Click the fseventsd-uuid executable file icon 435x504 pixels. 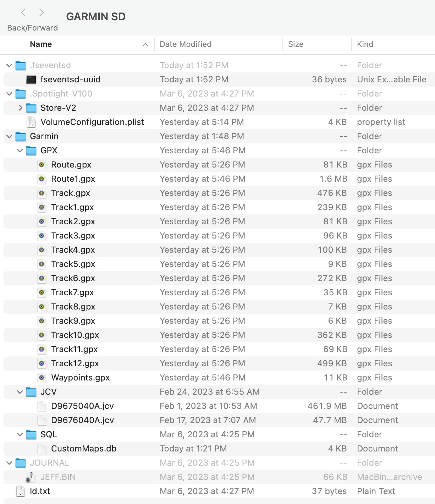click(x=31, y=80)
